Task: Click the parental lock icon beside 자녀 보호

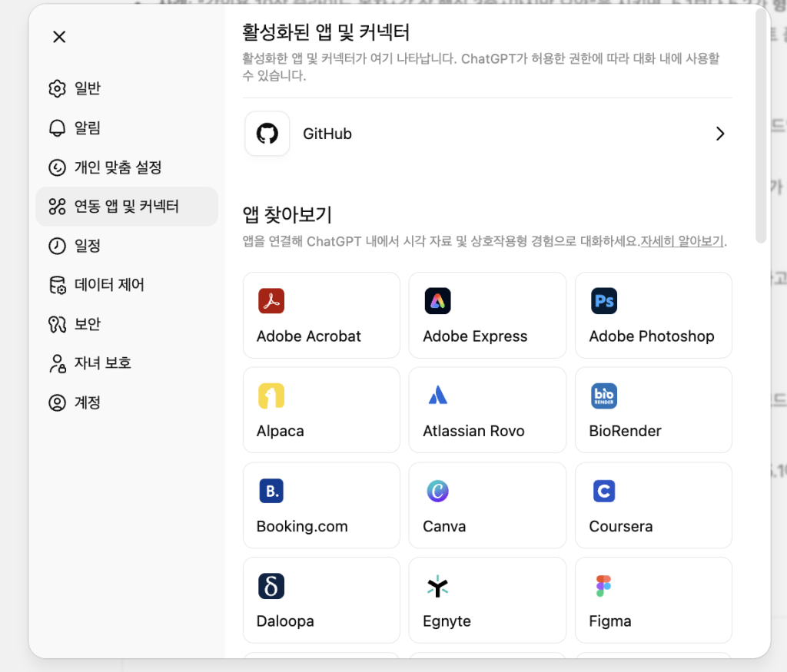Action: pos(57,363)
